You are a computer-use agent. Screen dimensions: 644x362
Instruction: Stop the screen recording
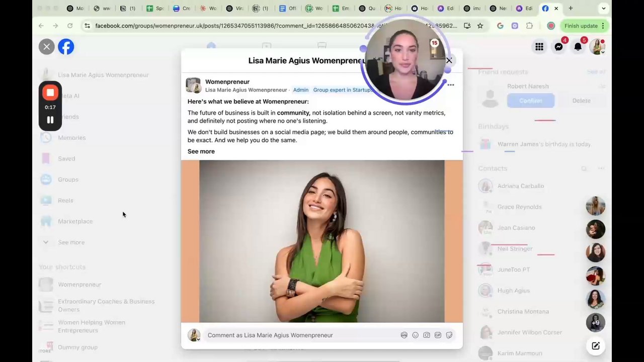50,93
